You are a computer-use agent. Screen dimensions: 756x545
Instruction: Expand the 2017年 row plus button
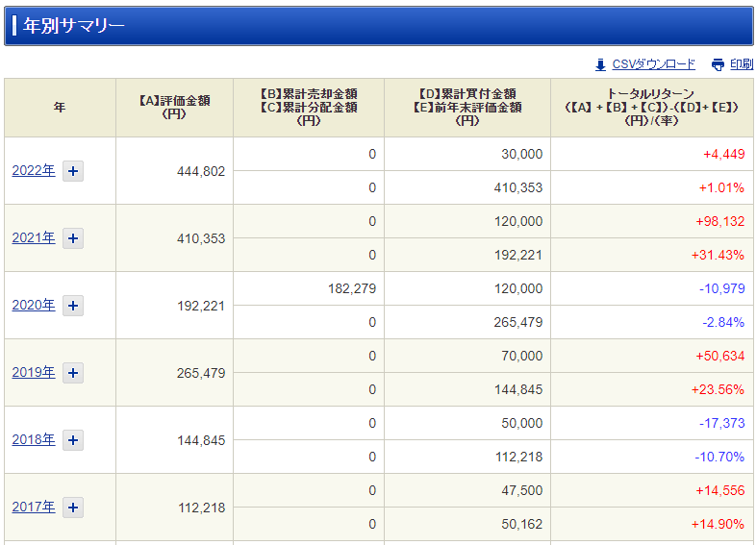click(x=73, y=508)
